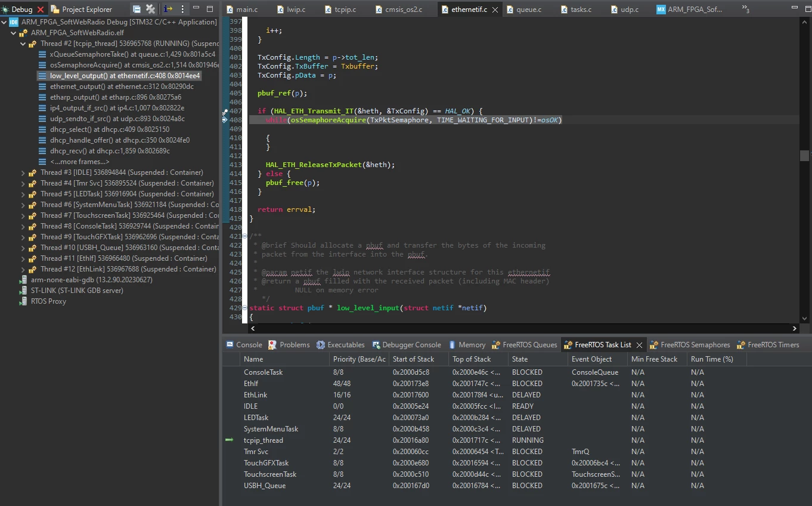Select the RTOS Proxy entry

(48, 301)
